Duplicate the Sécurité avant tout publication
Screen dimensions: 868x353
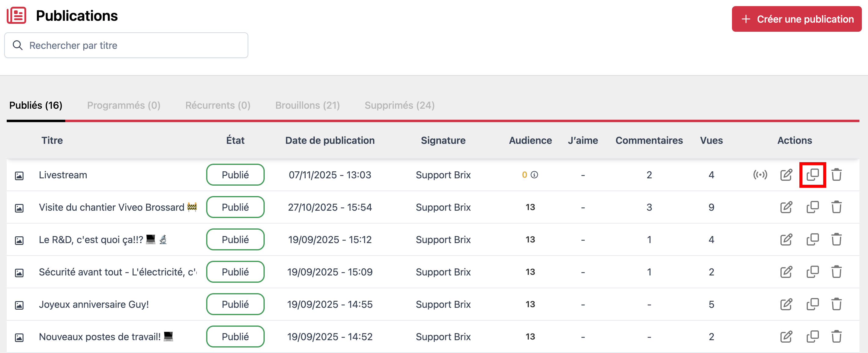[812, 272]
